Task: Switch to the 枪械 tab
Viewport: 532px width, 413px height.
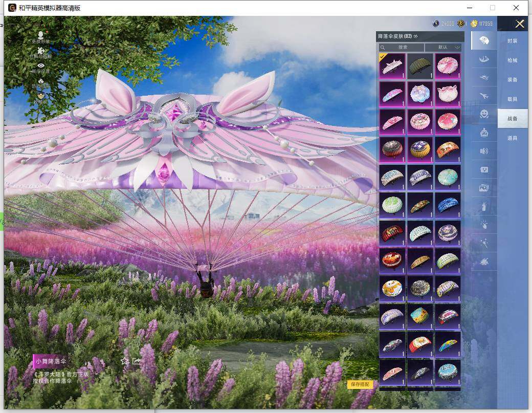Action: click(513, 60)
